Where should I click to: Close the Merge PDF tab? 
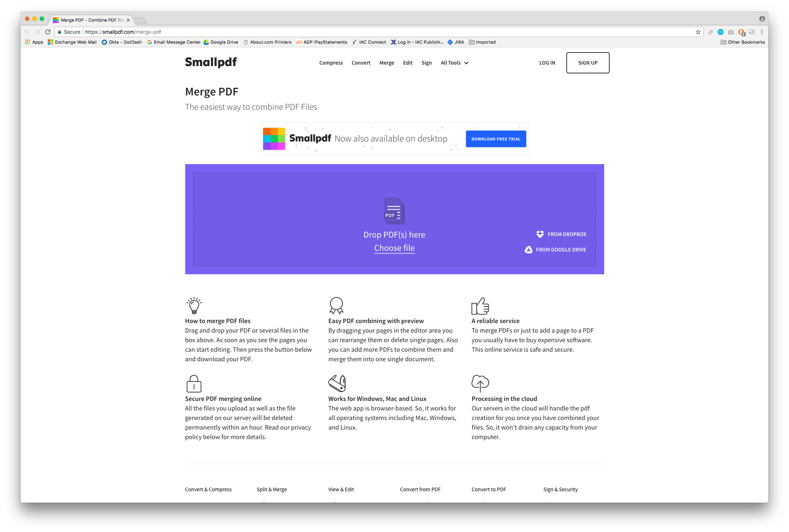(x=128, y=20)
